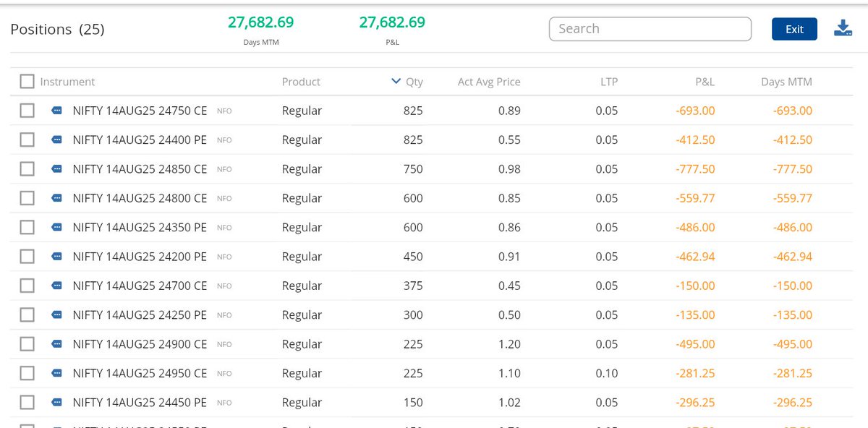Click Days MTM value -296.25

tap(792, 402)
